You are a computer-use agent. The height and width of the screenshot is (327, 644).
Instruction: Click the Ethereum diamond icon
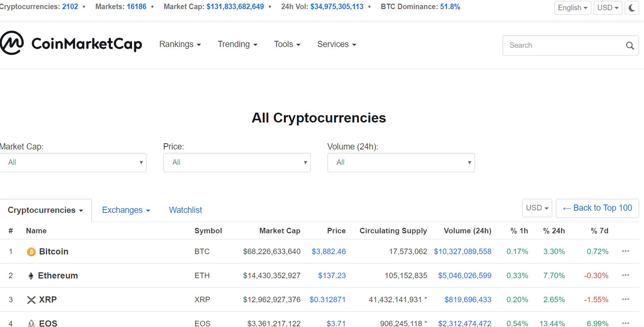tap(31, 276)
